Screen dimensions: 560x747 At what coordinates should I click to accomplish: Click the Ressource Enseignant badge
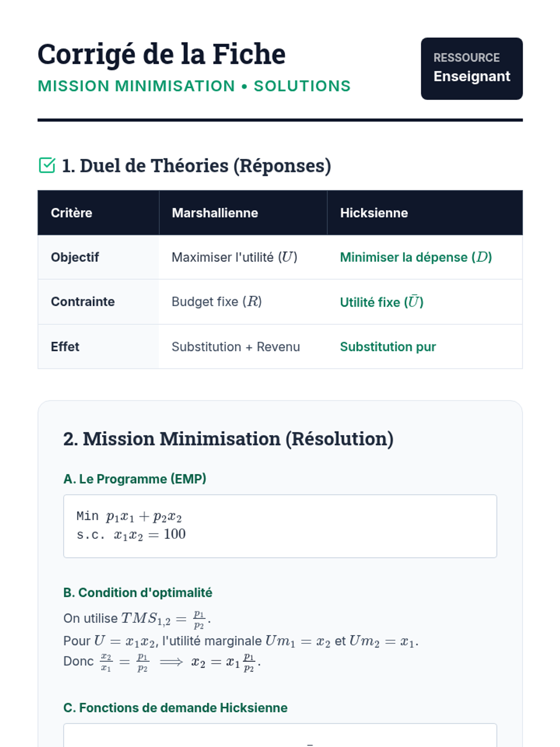[x=471, y=69]
